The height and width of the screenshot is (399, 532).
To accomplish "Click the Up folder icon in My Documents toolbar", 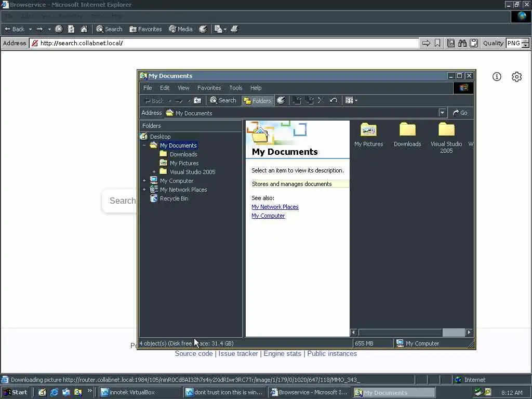I will [197, 100].
